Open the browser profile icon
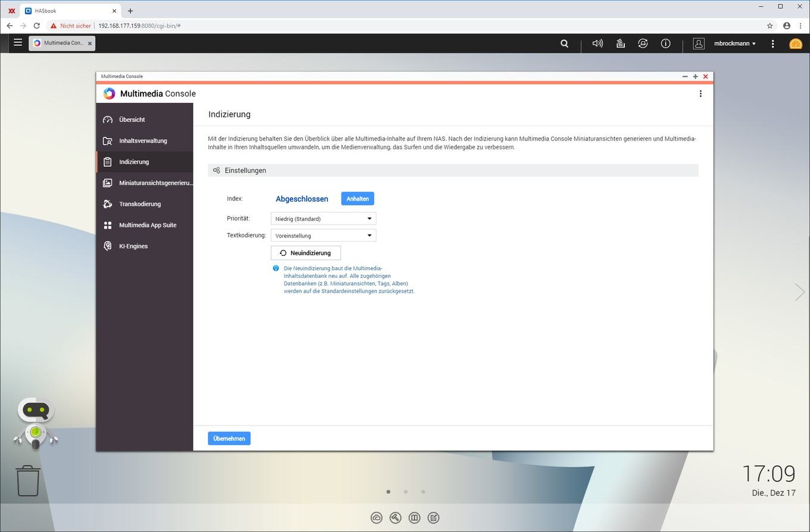This screenshot has width=810, height=532. tap(787, 26)
